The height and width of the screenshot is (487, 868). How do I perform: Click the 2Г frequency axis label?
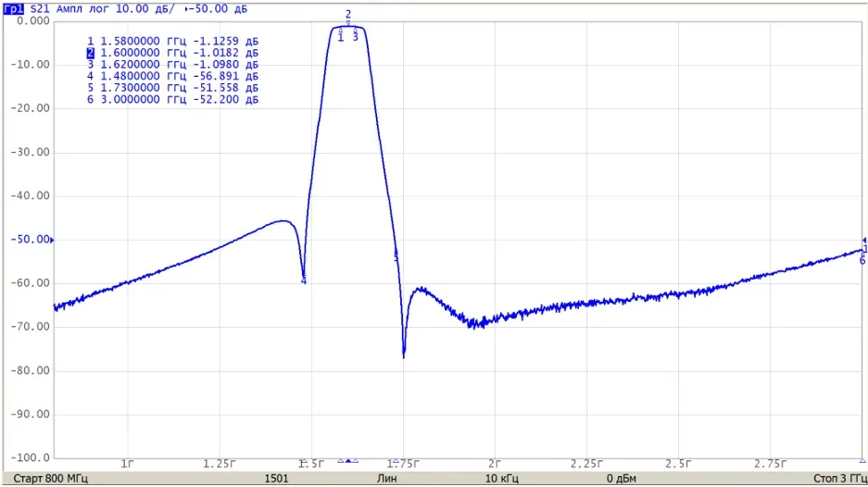(495, 464)
